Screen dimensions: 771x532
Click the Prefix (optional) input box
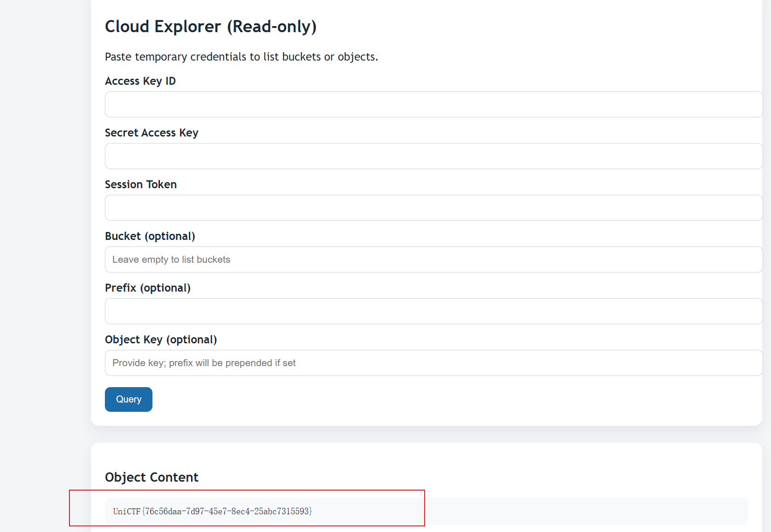(x=434, y=311)
